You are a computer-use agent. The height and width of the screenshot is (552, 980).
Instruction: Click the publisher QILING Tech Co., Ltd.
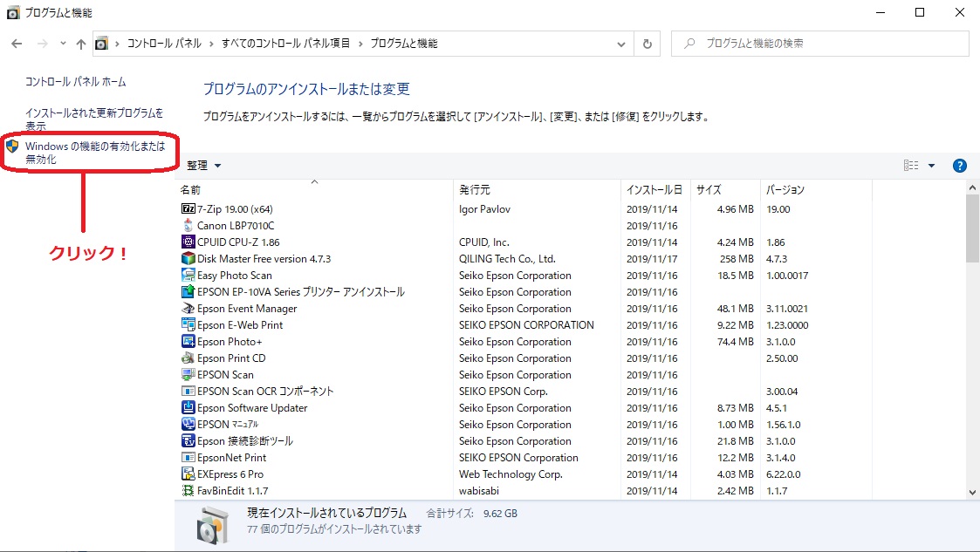[x=507, y=258]
